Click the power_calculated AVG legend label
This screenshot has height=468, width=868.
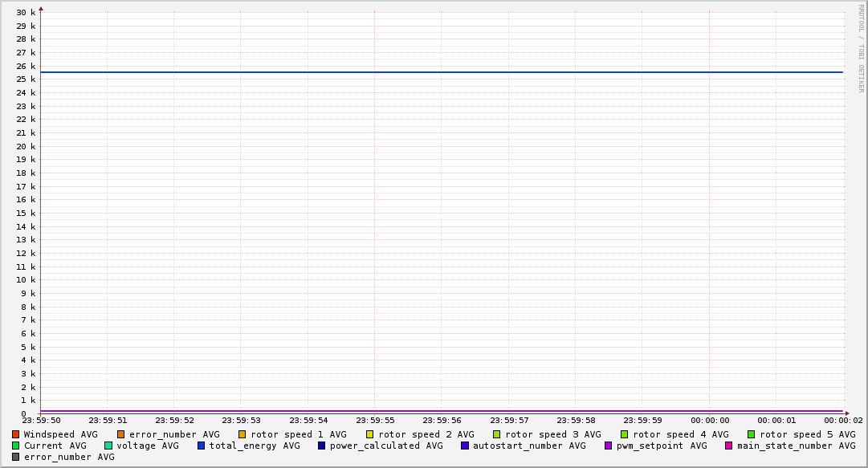pos(385,446)
